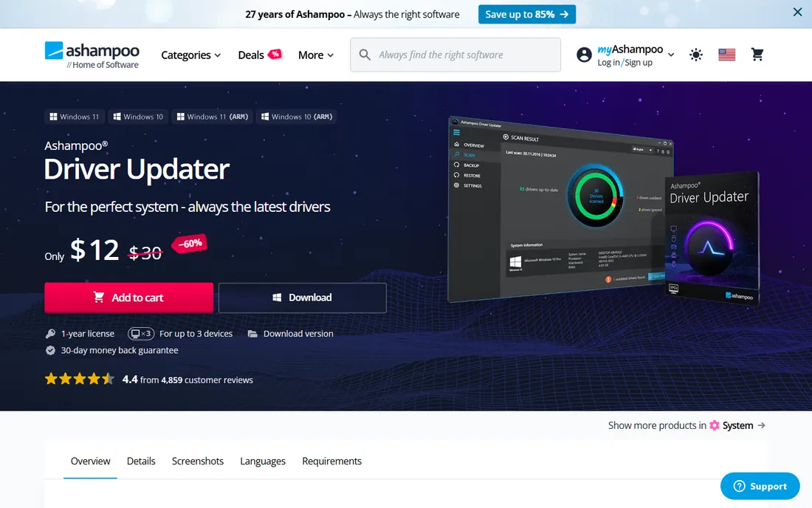Switch to the Overview tab
The height and width of the screenshot is (508, 812).
(x=91, y=461)
